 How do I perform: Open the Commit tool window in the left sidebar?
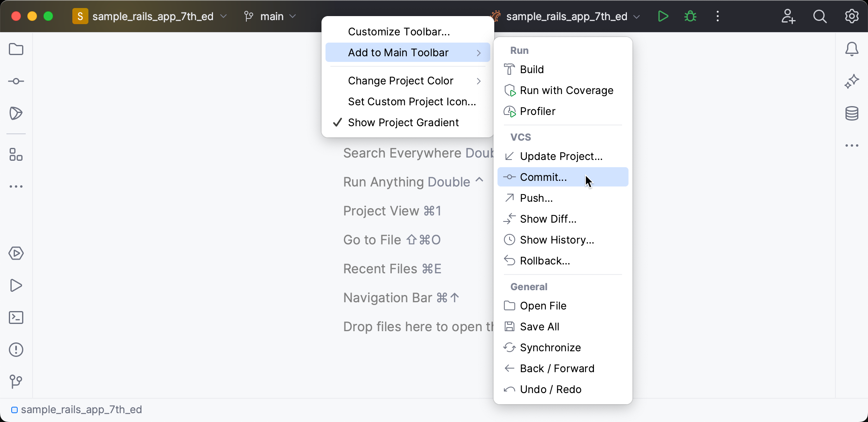tap(16, 81)
